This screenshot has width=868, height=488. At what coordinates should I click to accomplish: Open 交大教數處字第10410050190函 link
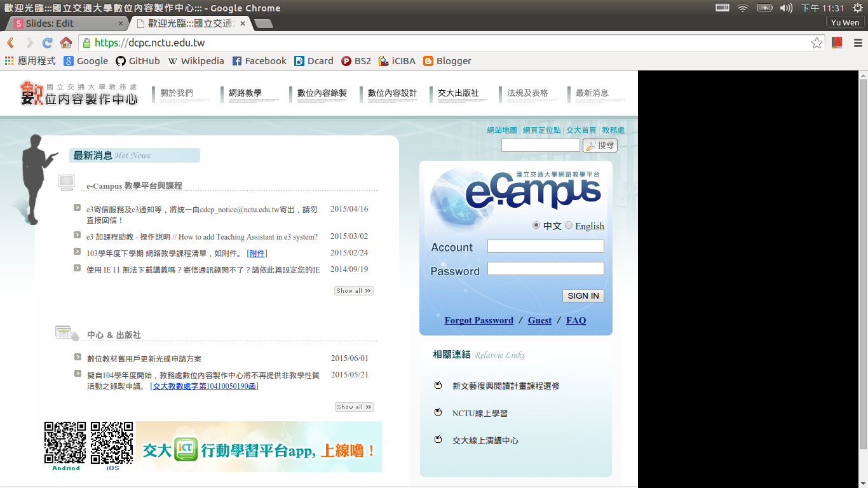click(x=204, y=386)
